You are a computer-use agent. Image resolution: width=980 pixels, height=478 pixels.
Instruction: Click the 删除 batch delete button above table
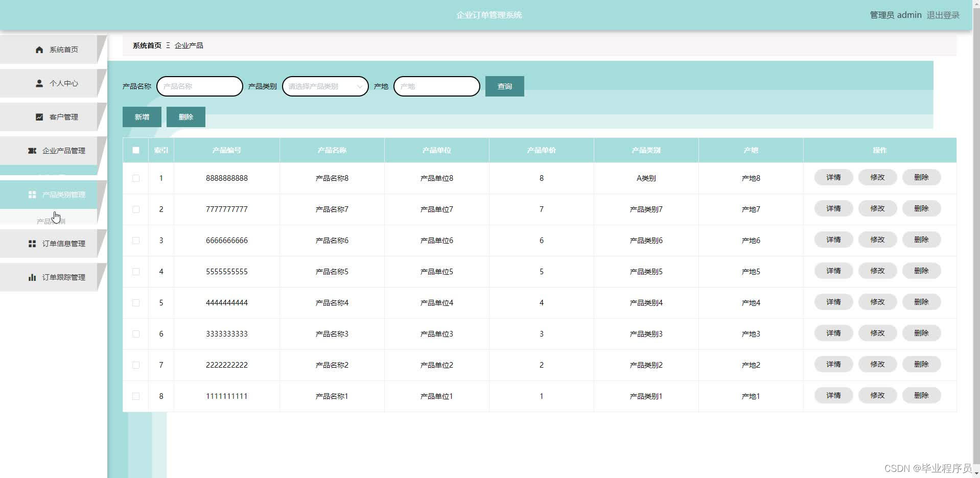click(186, 117)
